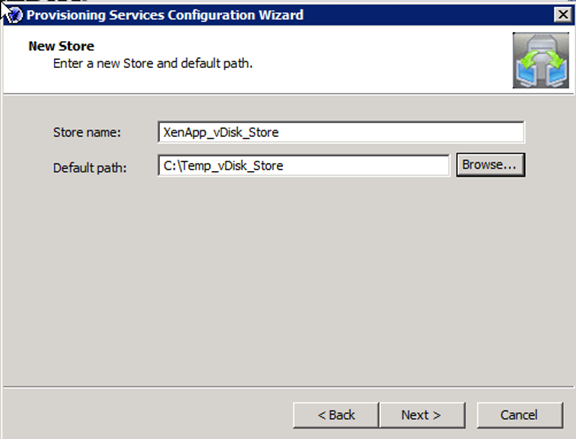Click the 'Enter a new Store' instruction text
576x439 pixels.
[153, 64]
